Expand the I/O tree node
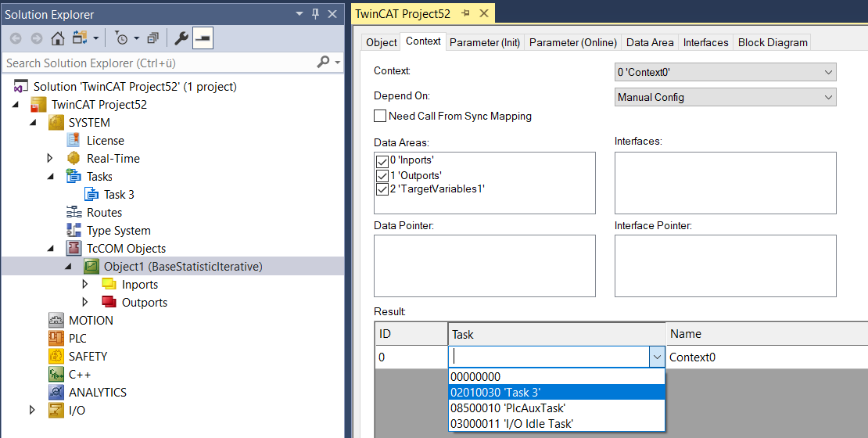 coord(32,411)
